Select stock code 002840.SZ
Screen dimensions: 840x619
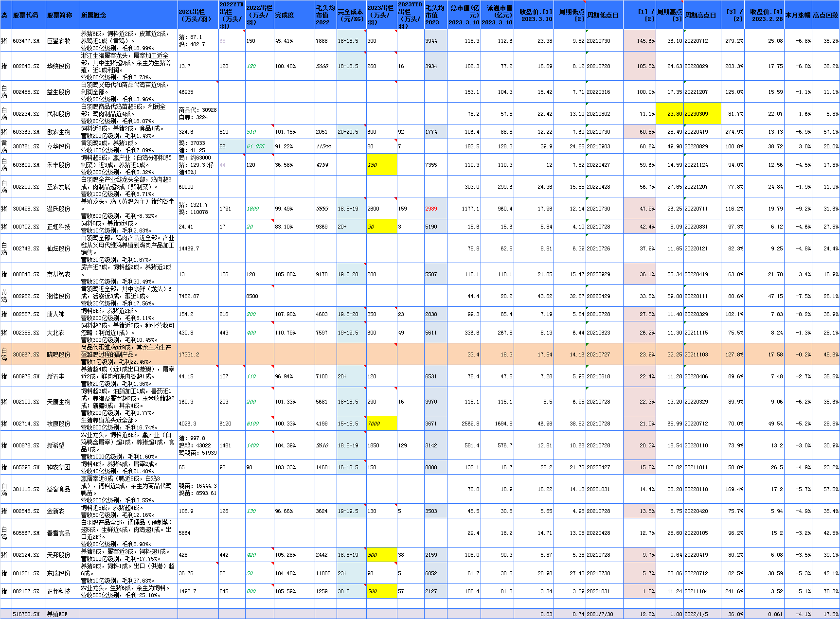tap(26, 66)
